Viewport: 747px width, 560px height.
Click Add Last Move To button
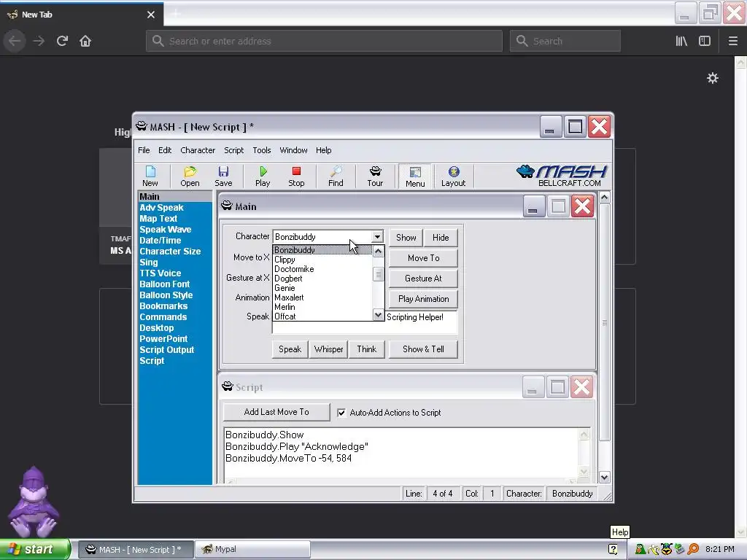click(x=276, y=412)
